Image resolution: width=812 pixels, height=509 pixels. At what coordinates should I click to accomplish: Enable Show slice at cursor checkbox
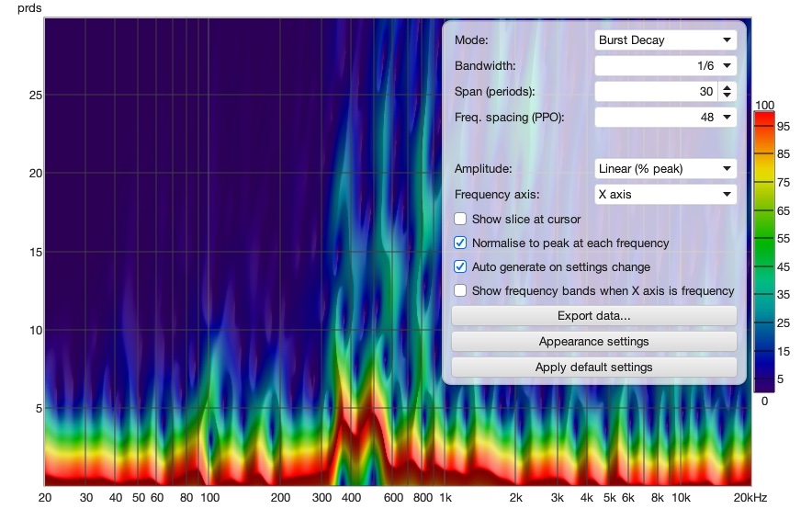(x=460, y=219)
